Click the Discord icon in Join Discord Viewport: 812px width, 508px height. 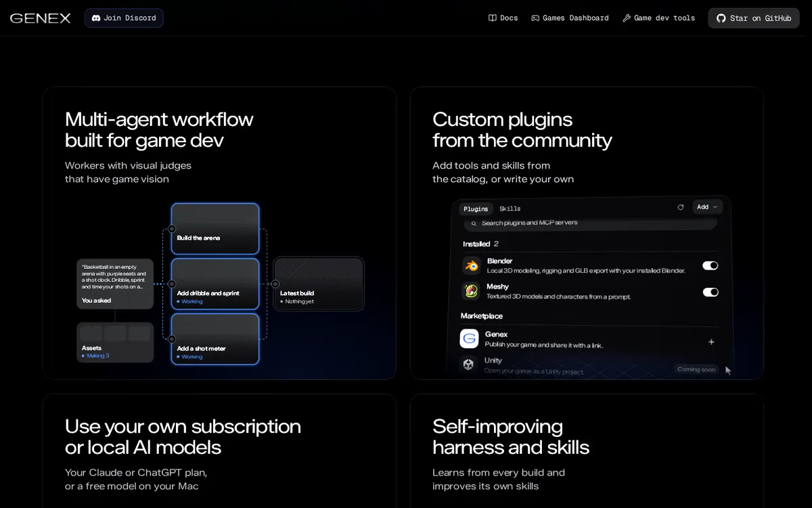pyautogui.click(x=96, y=18)
